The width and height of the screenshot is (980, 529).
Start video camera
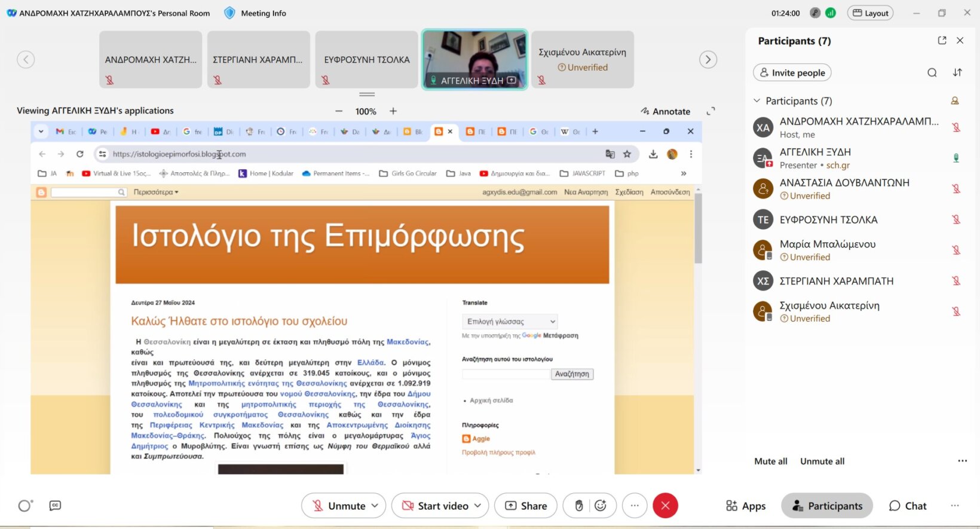tap(436, 506)
